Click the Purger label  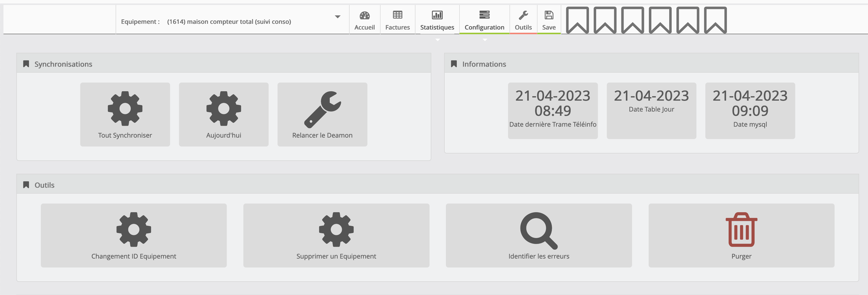[x=741, y=256]
